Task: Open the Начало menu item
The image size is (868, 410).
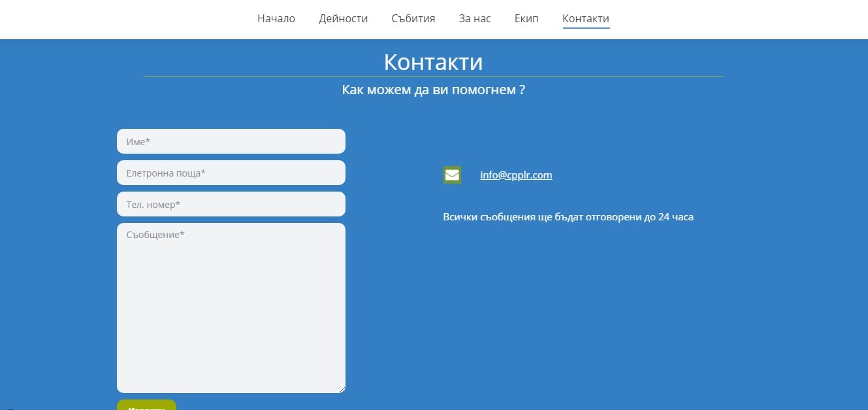Action: 276,18
